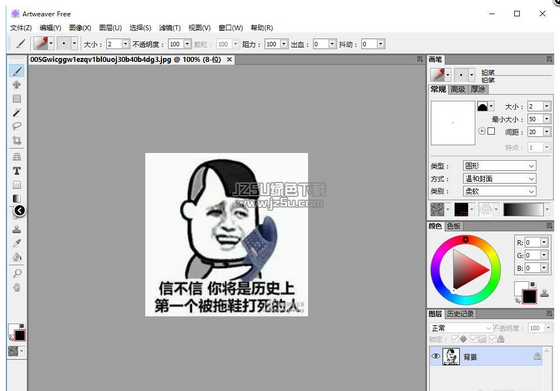560x391 pixels.
Task: Select the Shape tool in toolbox
Action: pos(17,185)
